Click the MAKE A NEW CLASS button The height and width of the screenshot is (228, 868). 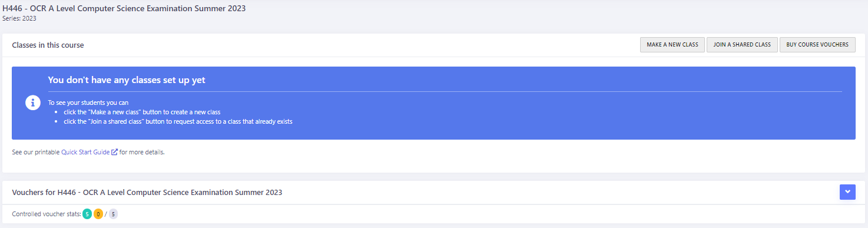[672, 45]
